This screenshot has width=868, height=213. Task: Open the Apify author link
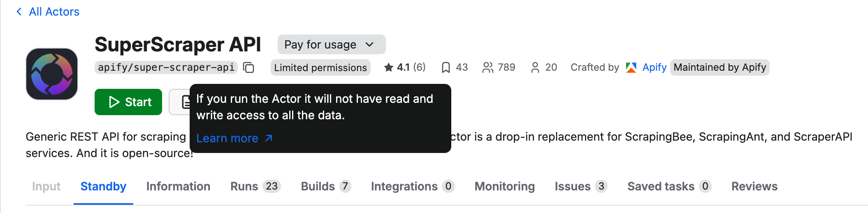pyautogui.click(x=654, y=67)
